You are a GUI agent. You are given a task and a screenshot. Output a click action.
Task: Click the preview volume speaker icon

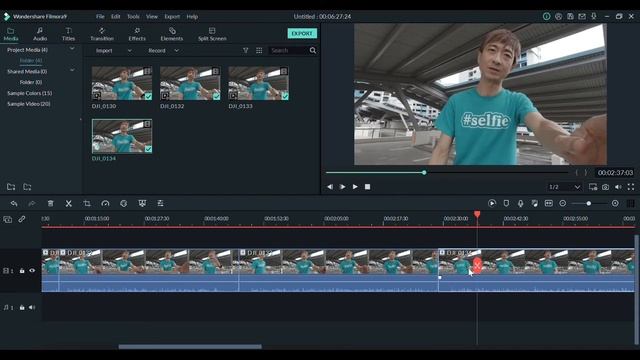[618, 187]
